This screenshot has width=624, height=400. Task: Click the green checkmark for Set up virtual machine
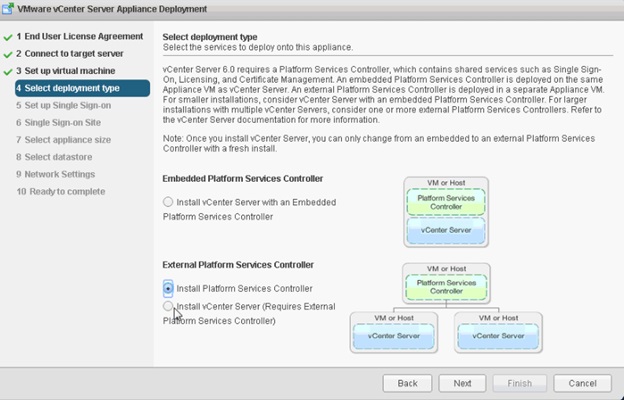(8, 72)
